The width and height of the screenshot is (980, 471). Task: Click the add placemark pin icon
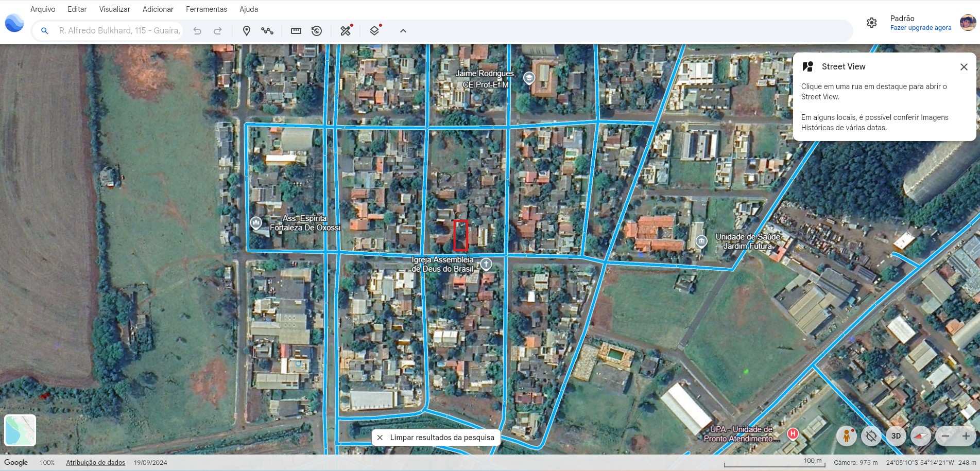point(247,31)
